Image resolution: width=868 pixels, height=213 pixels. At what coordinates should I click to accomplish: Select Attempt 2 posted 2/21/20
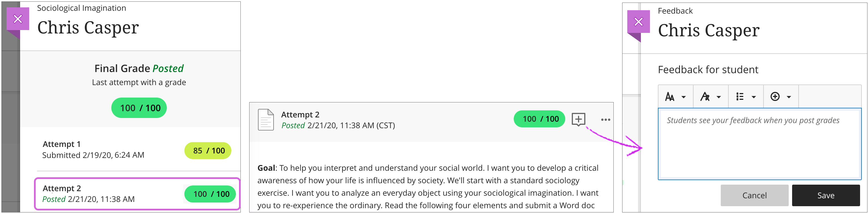coord(101,194)
